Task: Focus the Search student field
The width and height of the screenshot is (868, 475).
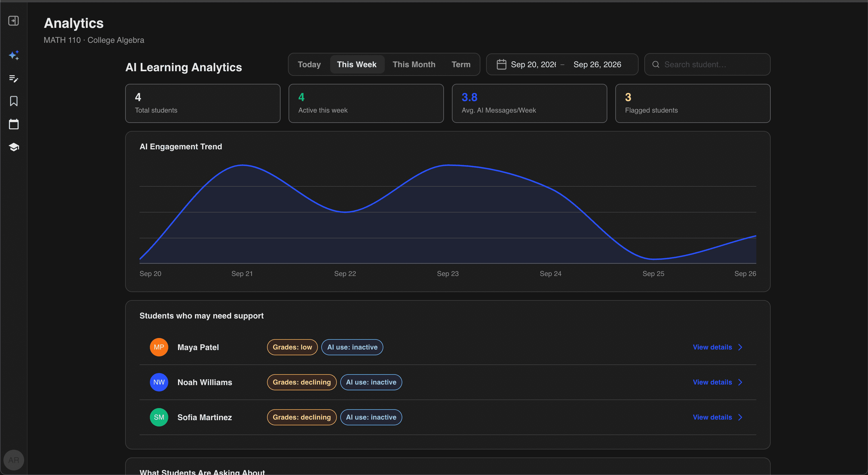Action: 707,64
